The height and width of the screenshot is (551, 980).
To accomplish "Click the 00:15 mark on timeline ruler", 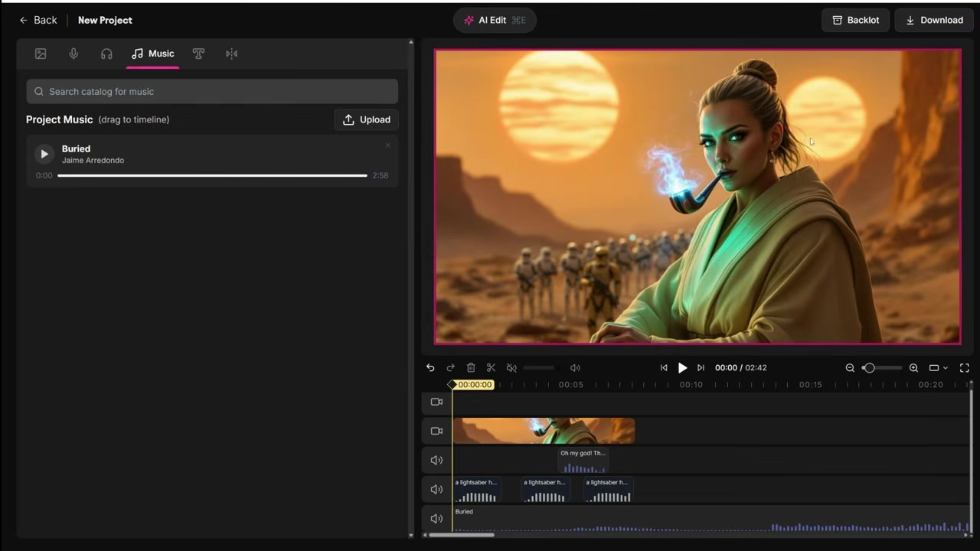I will (810, 385).
